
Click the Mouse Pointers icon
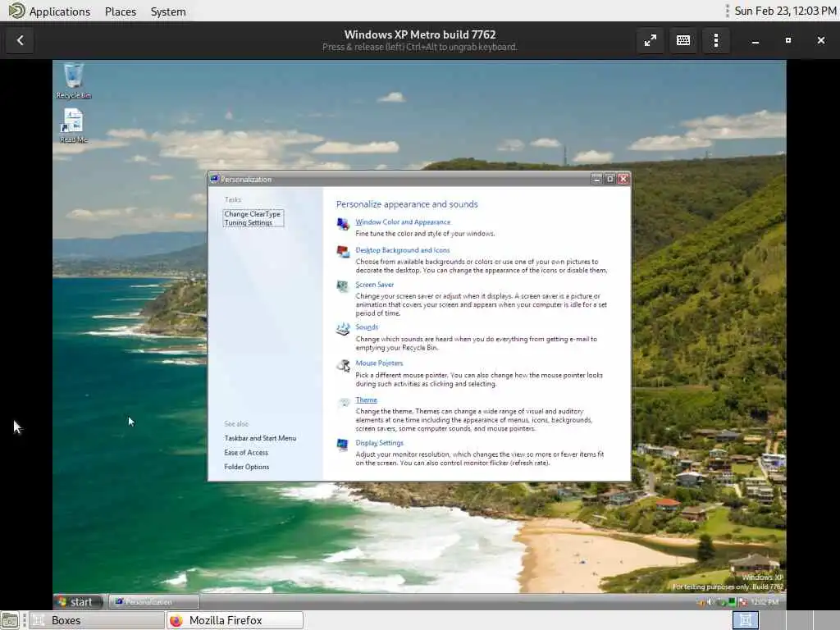(x=343, y=365)
